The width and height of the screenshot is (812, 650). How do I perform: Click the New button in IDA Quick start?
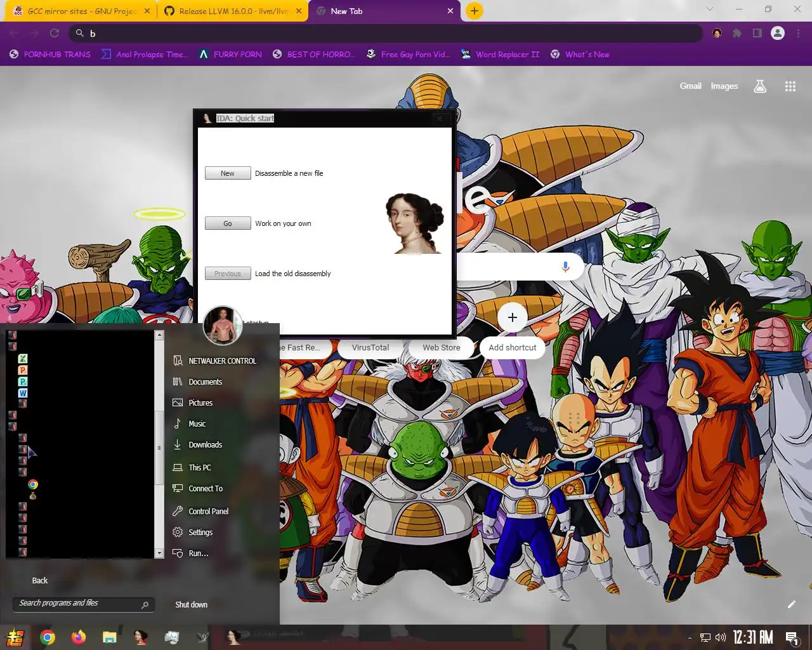coord(228,173)
